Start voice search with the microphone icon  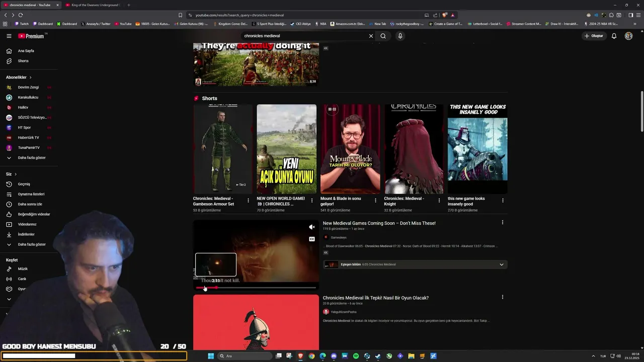pyautogui.click(x=400, y=36)
